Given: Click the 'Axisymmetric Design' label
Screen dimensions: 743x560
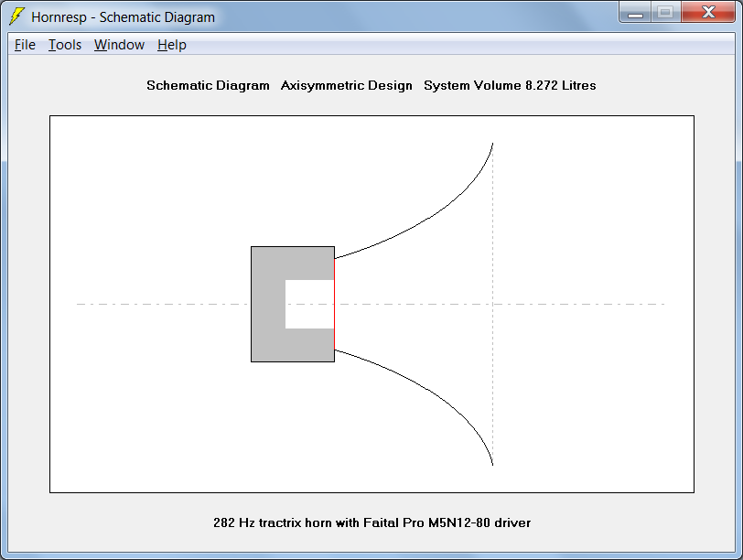Looking at the screenshot, I should tap(347, 85).
